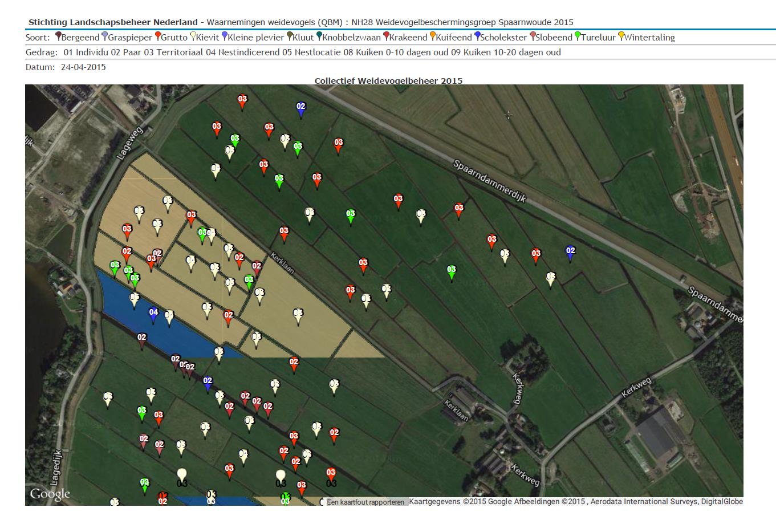Image resolution: width=776 pixels, height=532 pixels.
Task: Click the green Tureluur legend marker
Action: 578,36
